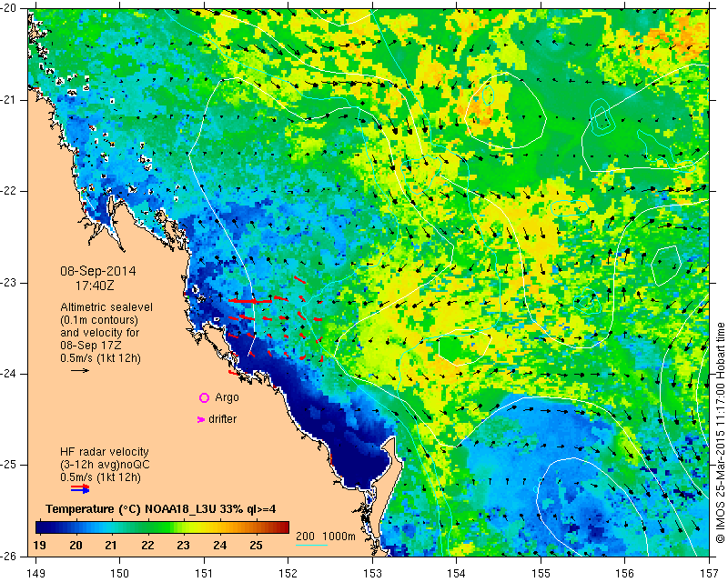728x582 pixels.
Task: Click the 'HF radar velocity' label
Action: (105, 452)
